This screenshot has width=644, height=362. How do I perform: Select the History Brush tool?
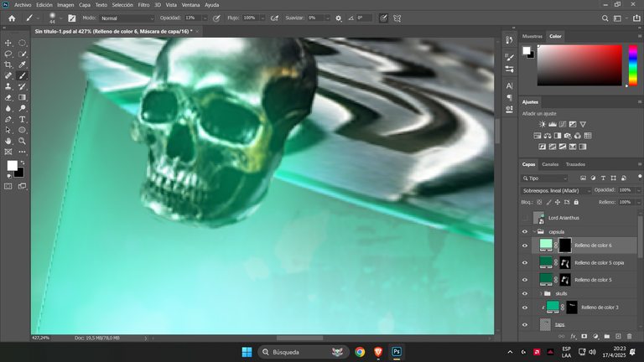(x=22, y=86)
